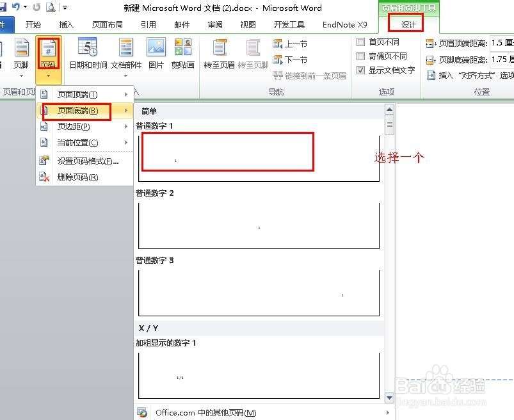The image size is (514, 420).
Task: Expand arrow beside Office.com 中的其他页码
Action: tap(388, 412)
